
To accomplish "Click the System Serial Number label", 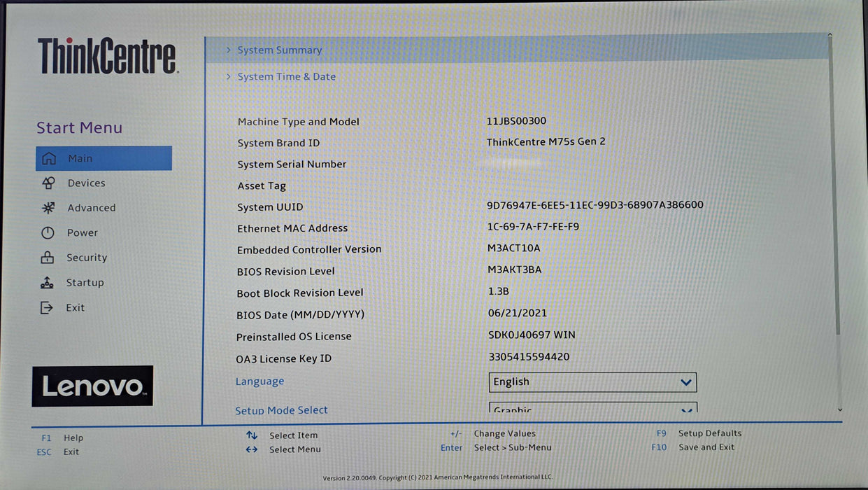I will (x=292, y=164).
